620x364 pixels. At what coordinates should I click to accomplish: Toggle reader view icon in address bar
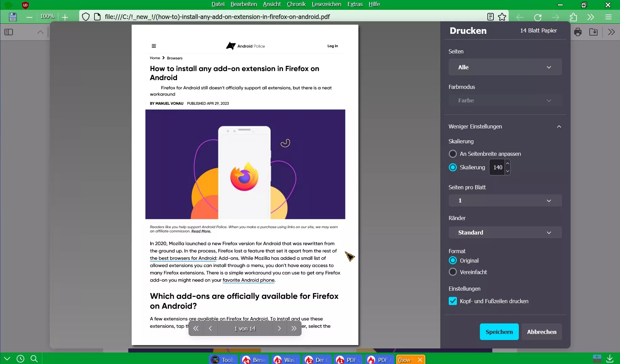click(490, 17)
